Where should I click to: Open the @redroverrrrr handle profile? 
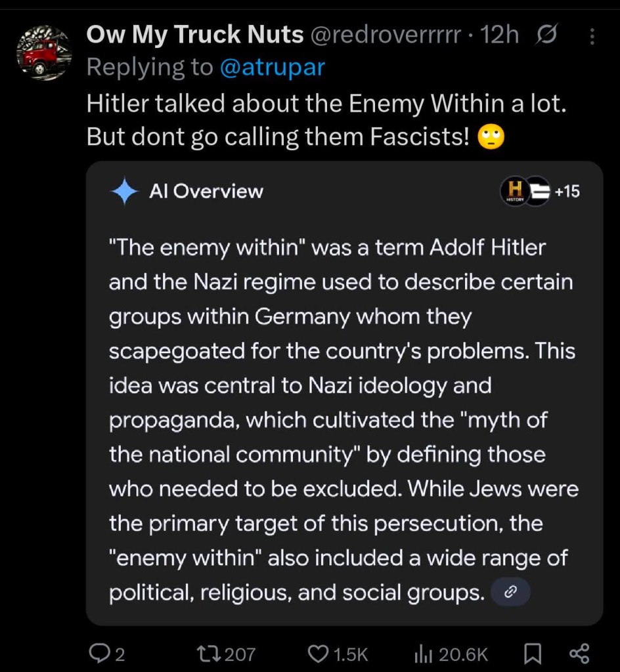click(384, 37)
